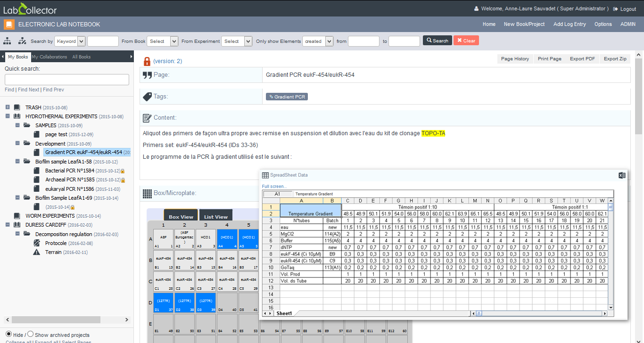Click the second tree icon beside Search by
The image size is (644, 343).
tap(22, 41)
